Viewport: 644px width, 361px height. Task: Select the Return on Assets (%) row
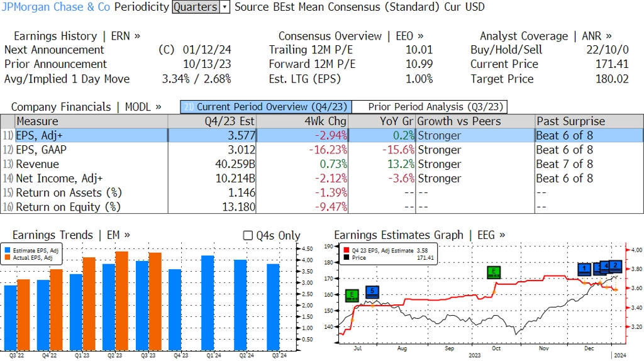(322, 192)
